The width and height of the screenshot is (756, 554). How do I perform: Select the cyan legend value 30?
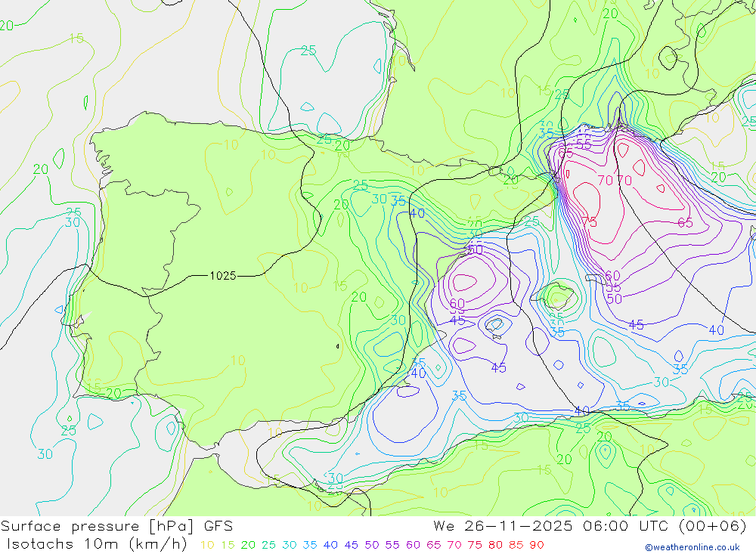coord(290,545)
